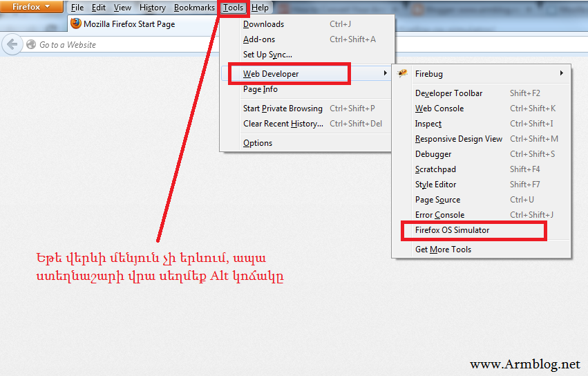This screenshot has height=376, width=588.
Task: Click the Tools menu
Action: click(x=234, y=8)
